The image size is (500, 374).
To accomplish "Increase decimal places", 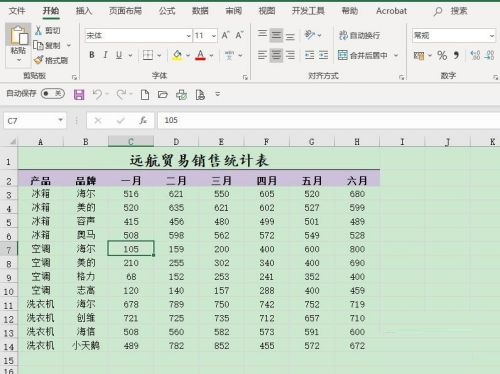I will tap(475, 55).
